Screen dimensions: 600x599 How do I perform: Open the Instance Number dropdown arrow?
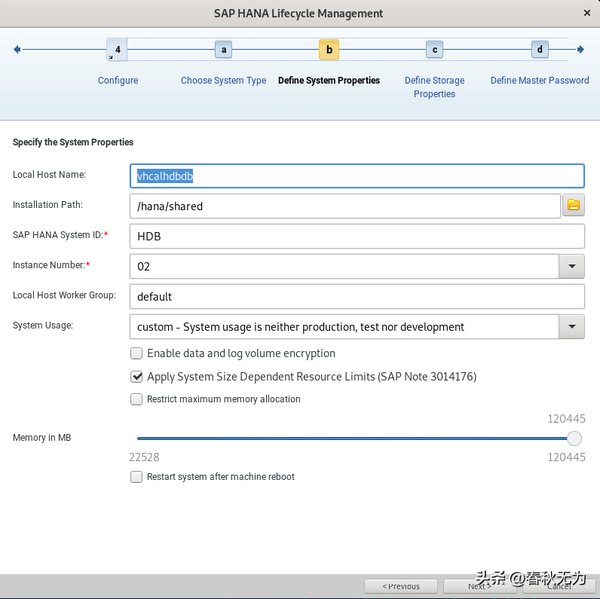[572, 266]
